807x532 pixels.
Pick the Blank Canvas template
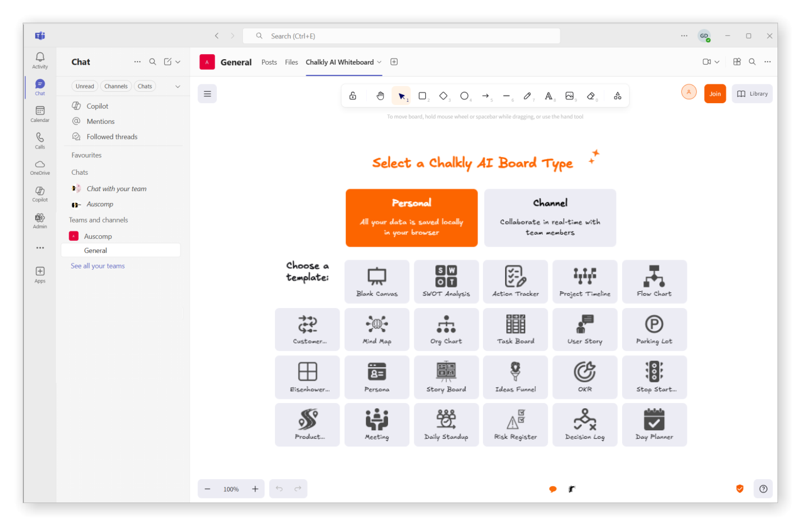point(377,282)
